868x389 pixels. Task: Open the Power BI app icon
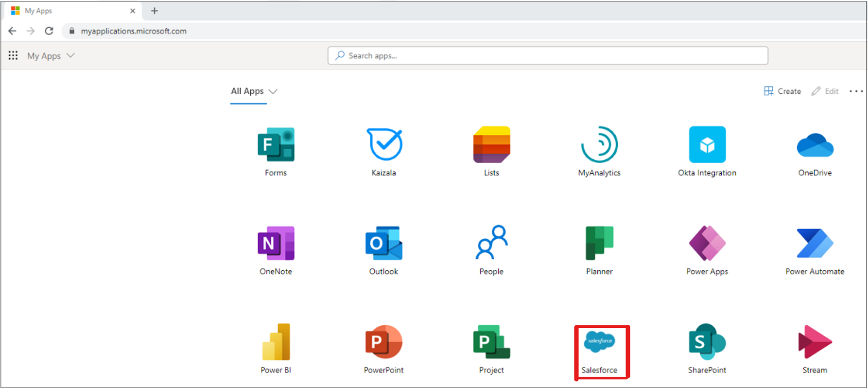(276, 342)
